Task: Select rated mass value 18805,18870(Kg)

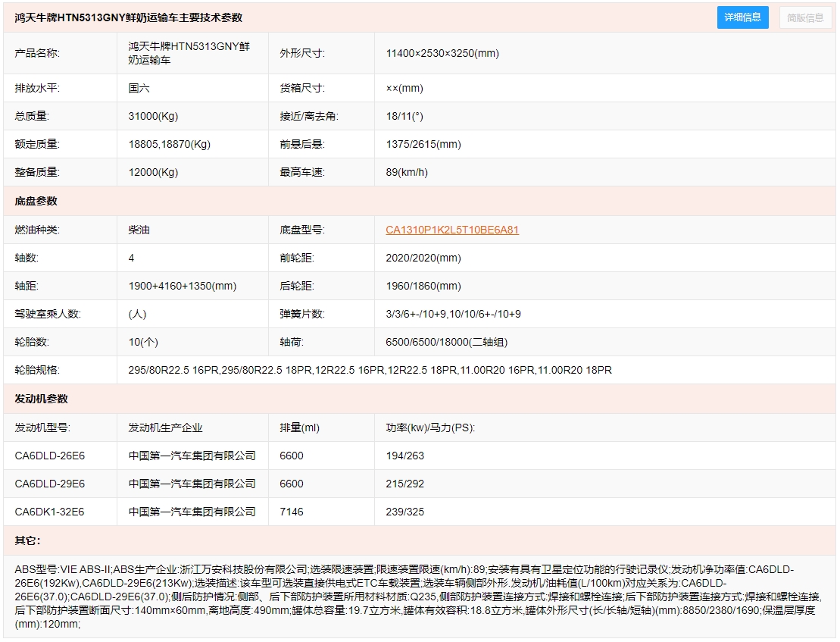Action: click(x=169, y=144)
